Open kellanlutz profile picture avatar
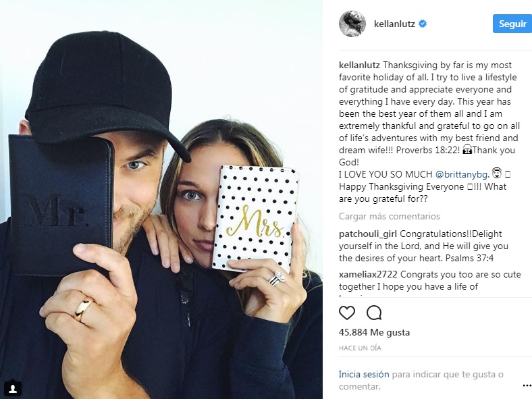Screen dimensions: 532x399 click(x=352, y=24)
